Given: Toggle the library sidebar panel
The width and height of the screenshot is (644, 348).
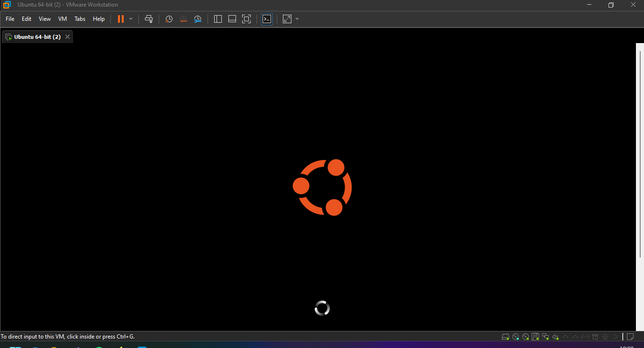Looking at the screenshot, I should [x=218, y=19].
